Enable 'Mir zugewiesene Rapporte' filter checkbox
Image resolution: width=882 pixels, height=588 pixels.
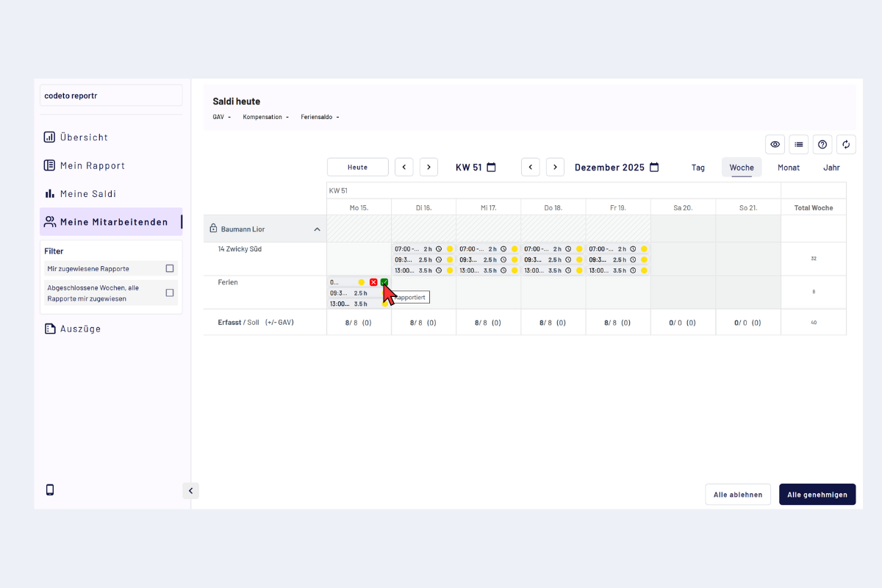tap(170, 269)
